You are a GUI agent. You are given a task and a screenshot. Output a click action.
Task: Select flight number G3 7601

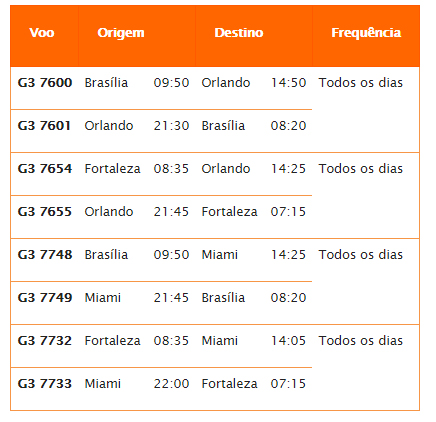[x=44, y=126]
